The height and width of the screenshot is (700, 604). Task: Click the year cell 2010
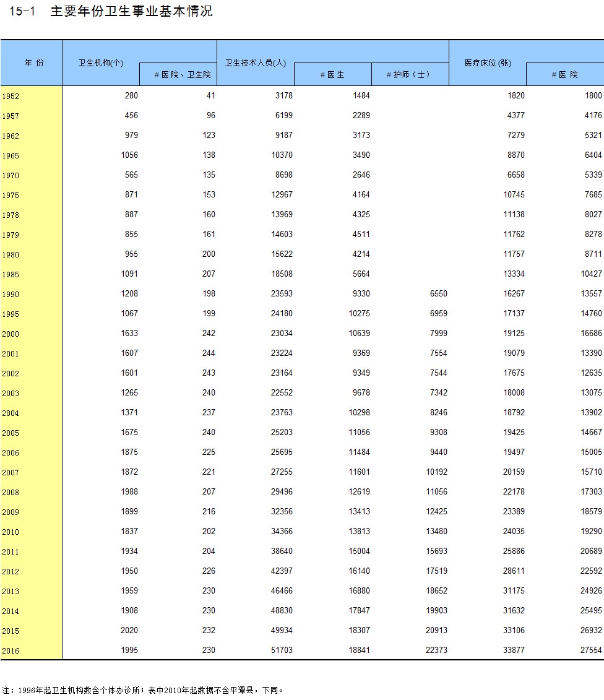11,532
